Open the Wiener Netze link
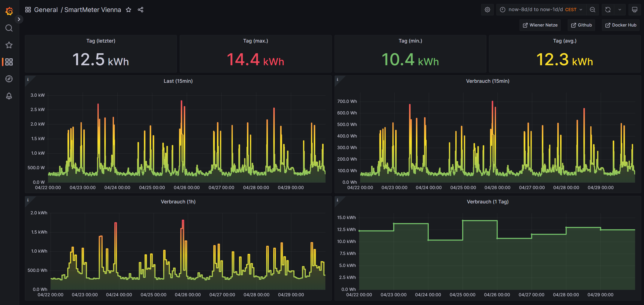644x305 pixels. (540, 25)
